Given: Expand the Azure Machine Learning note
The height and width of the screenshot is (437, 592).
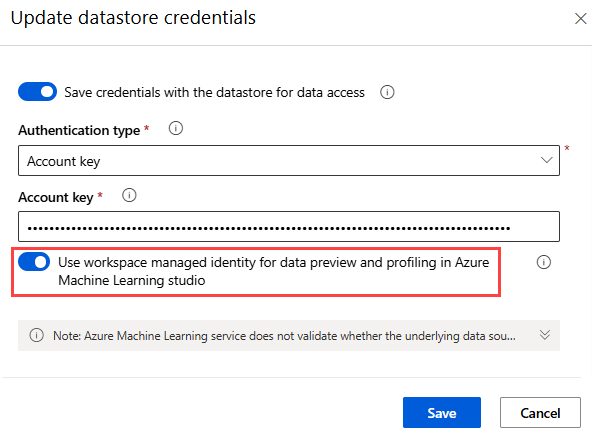Looking at the screenshot, I should click(544, 335).
